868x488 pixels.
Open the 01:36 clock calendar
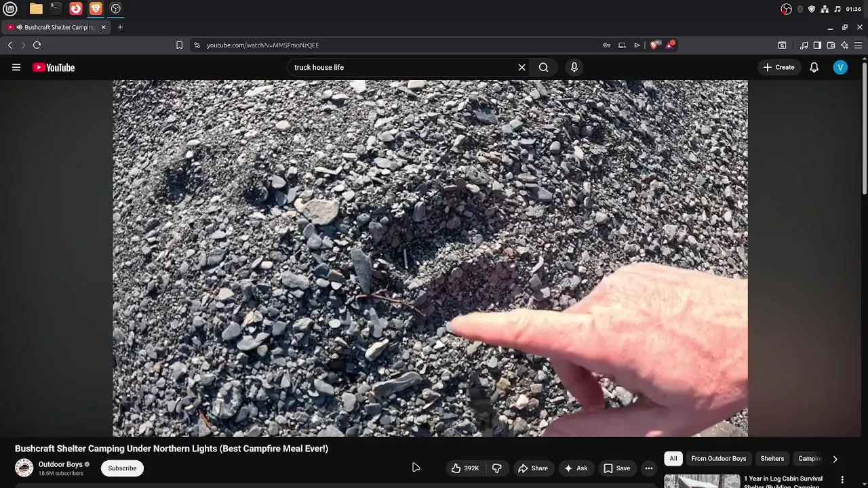(854, 9)
